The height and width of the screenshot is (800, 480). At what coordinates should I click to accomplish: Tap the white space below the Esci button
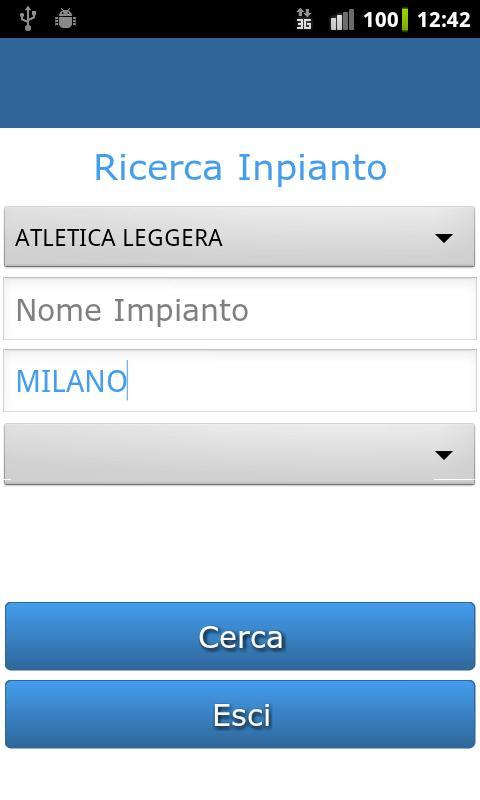240,774
